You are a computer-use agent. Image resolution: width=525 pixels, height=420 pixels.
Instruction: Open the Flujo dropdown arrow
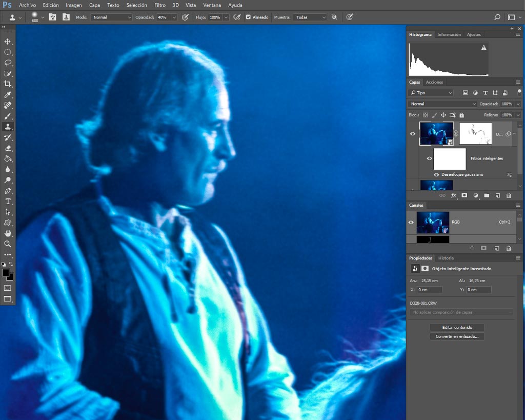(226, 17)
